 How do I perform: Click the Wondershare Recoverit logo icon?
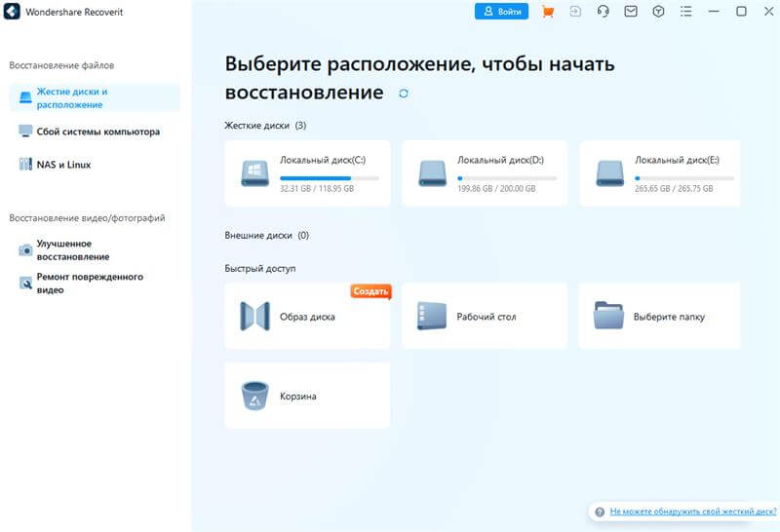click(x=12, y=12)
